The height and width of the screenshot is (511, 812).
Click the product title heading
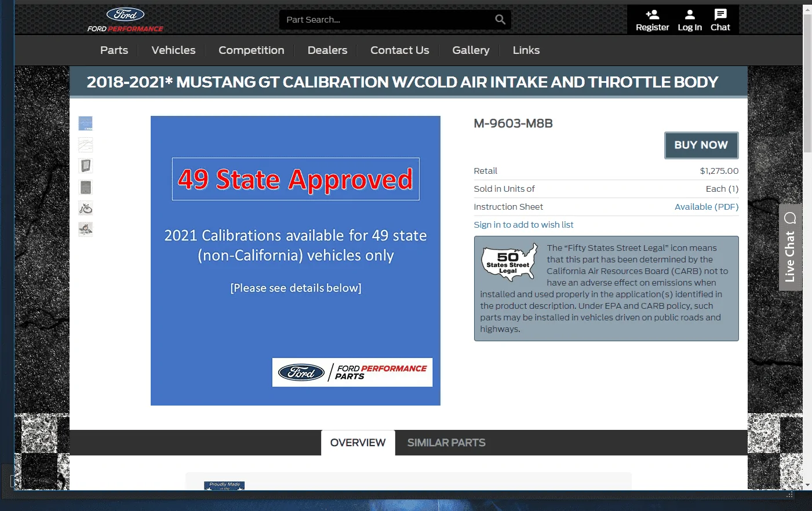click(403, 82)
